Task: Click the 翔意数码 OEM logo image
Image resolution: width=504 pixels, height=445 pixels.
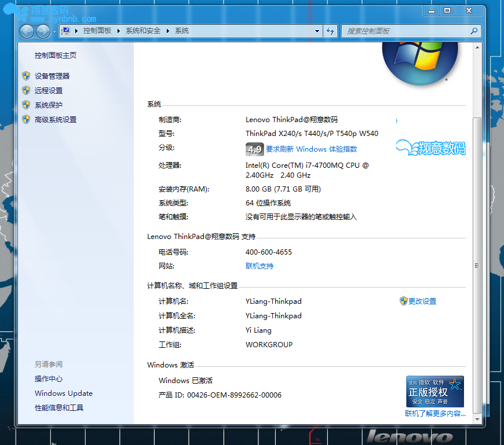Action: pyautogui.click(x=430, y=148)
